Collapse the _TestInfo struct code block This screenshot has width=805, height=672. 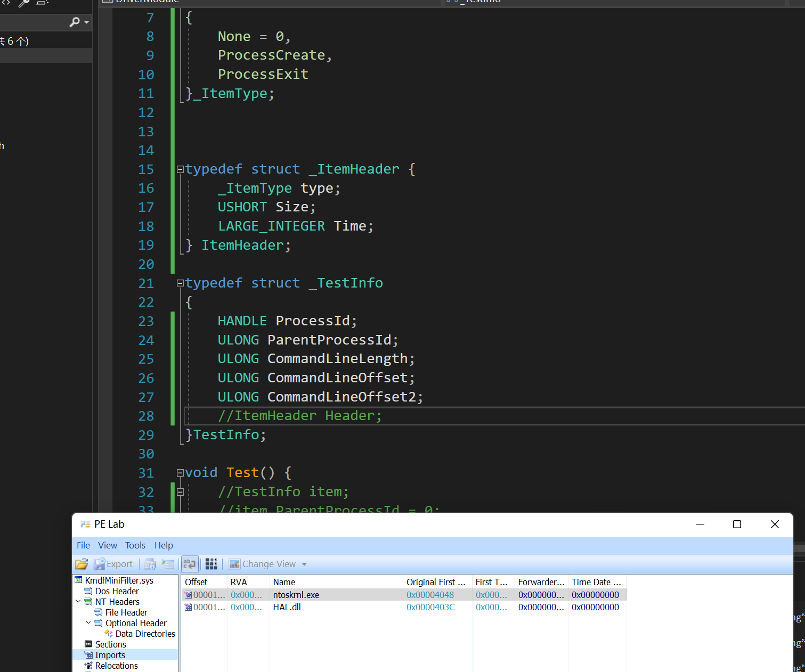click(181, 283)
